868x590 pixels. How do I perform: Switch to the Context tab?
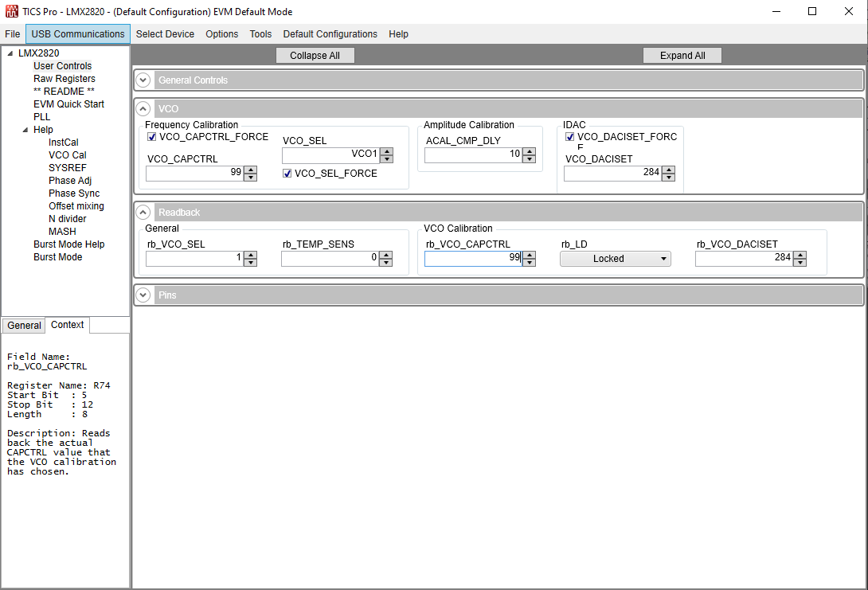click(68, 325)
